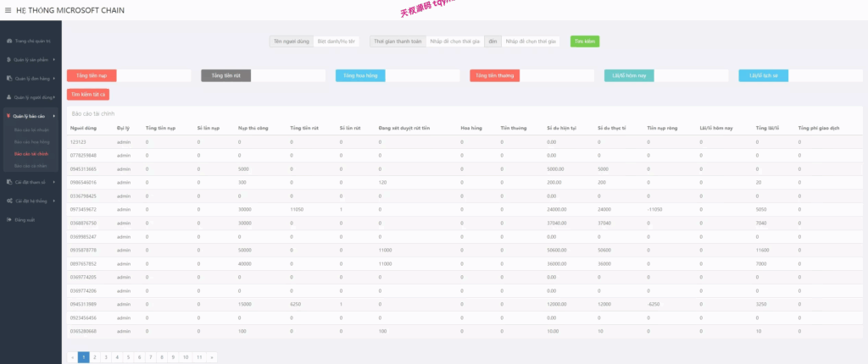Go to page 2 in pagination
The width and height of the screenshot is (868, 364).
click(95, 357)
